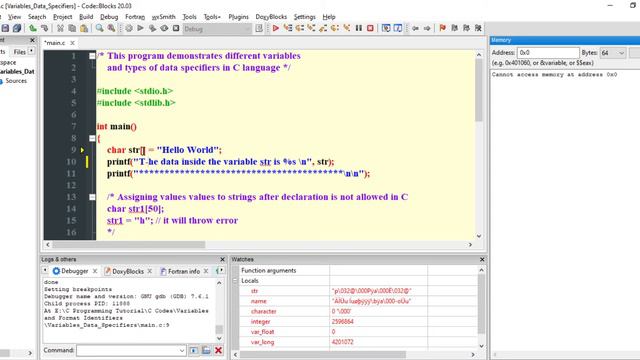
Task: Click the Jump back arrow icon
Action: [415, 28]
